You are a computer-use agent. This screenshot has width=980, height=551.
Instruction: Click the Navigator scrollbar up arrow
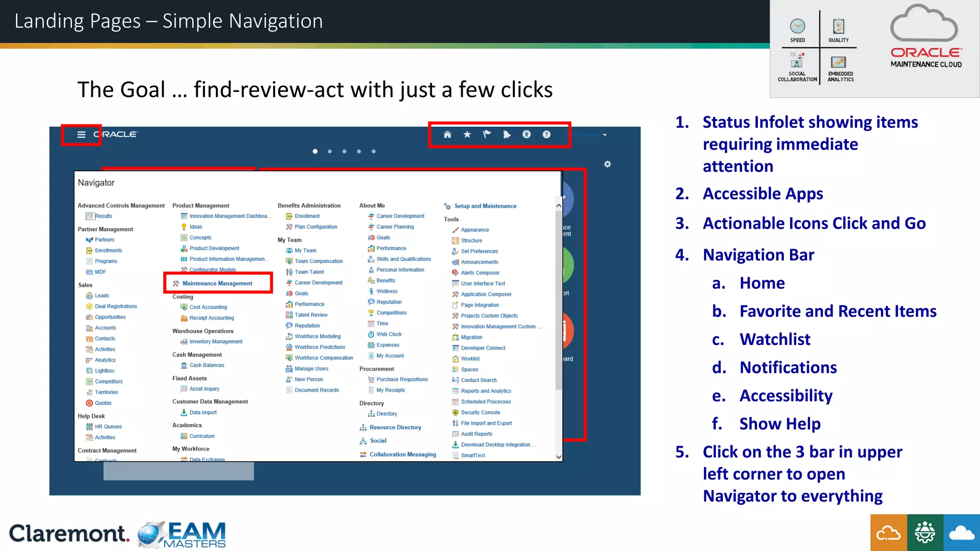coord(558,206)
